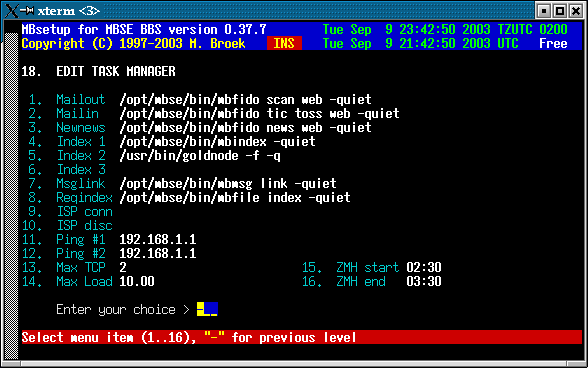Select menu item 1 Mailout

[x=67, y=99]
